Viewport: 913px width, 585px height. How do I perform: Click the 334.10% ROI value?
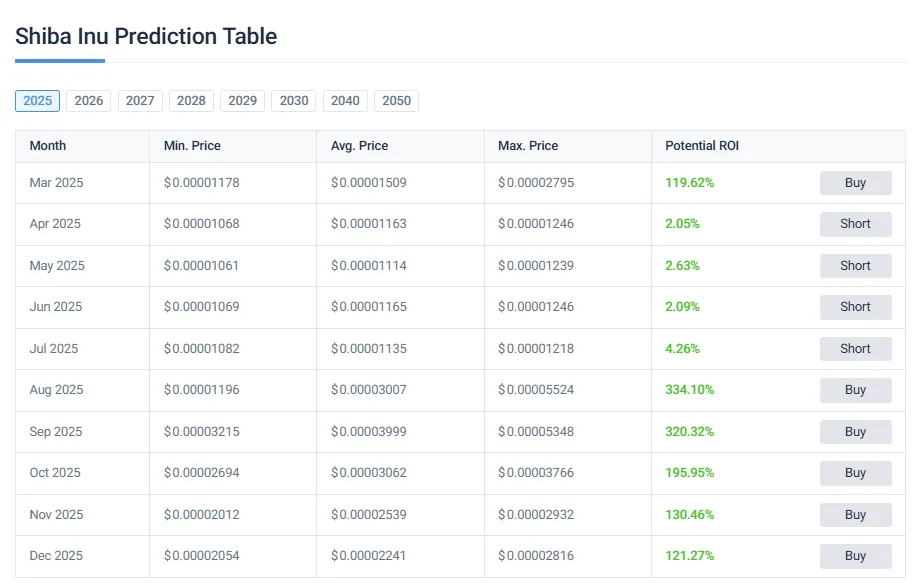click(x=689, y=390)
